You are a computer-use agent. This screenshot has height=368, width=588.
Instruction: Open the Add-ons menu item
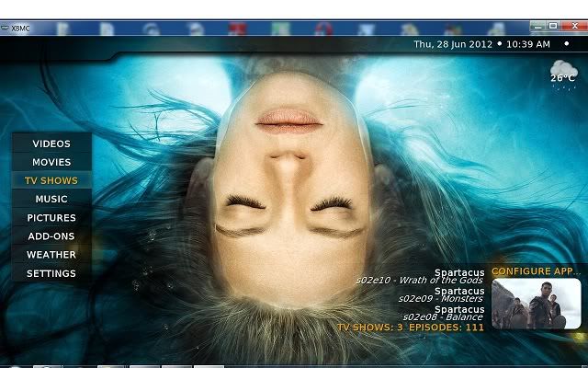tap(51, 236)
